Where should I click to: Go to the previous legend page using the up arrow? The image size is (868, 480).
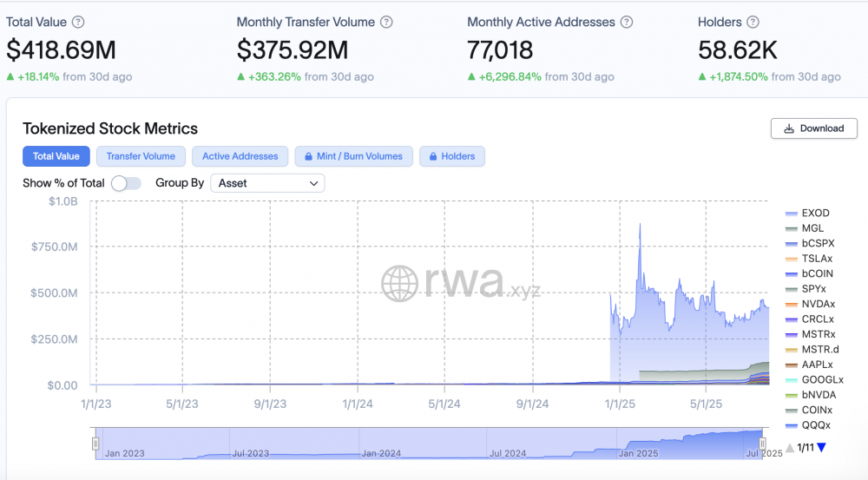click(x=790, y=447)
